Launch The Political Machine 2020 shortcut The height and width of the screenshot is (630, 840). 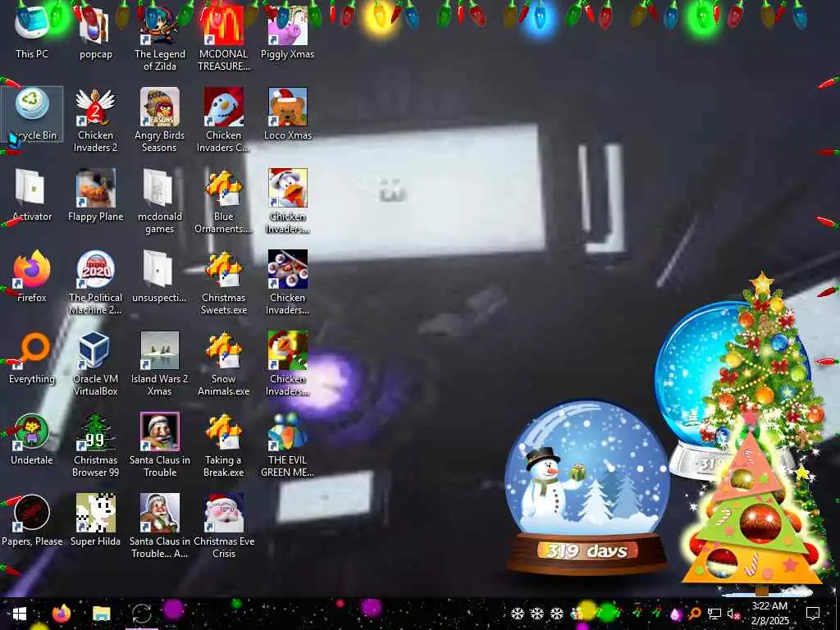(x=95, y=282)
